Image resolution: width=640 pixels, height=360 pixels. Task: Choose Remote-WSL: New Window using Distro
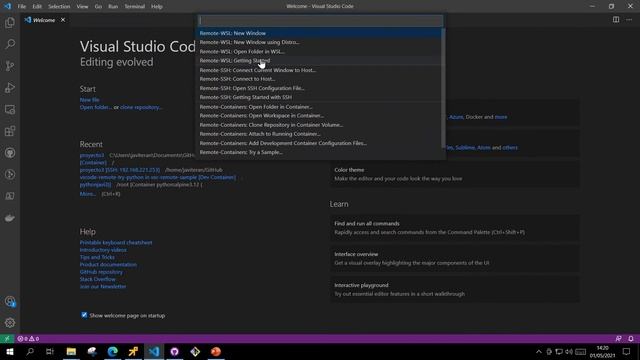click(x=320, y=42)
